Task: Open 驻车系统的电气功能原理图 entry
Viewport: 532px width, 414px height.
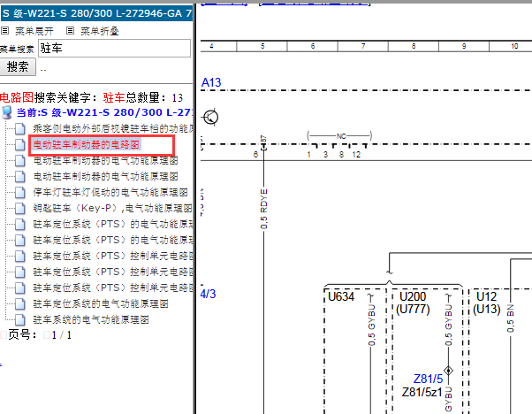Action: click(x=91, y=319)
